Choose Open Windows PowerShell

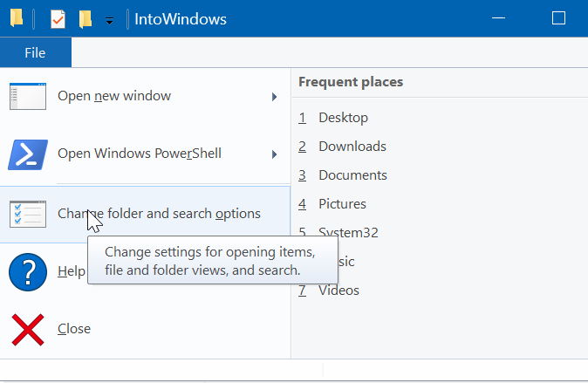click(145, 154)
